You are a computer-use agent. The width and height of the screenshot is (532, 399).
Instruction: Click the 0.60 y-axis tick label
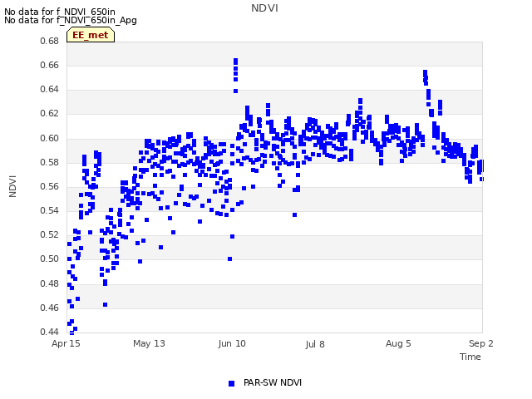(50, 139)
